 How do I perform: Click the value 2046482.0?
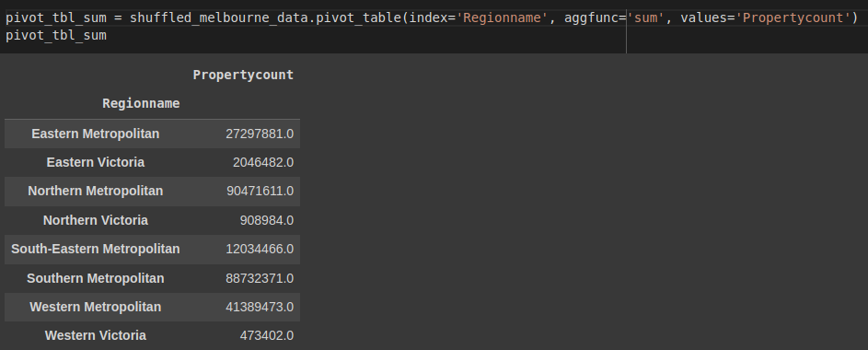263,163
